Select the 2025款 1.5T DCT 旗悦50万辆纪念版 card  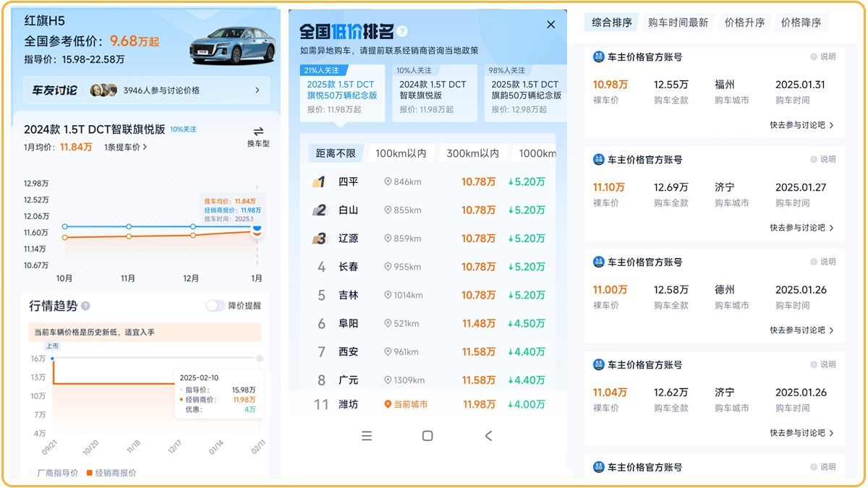click(342, 93)
